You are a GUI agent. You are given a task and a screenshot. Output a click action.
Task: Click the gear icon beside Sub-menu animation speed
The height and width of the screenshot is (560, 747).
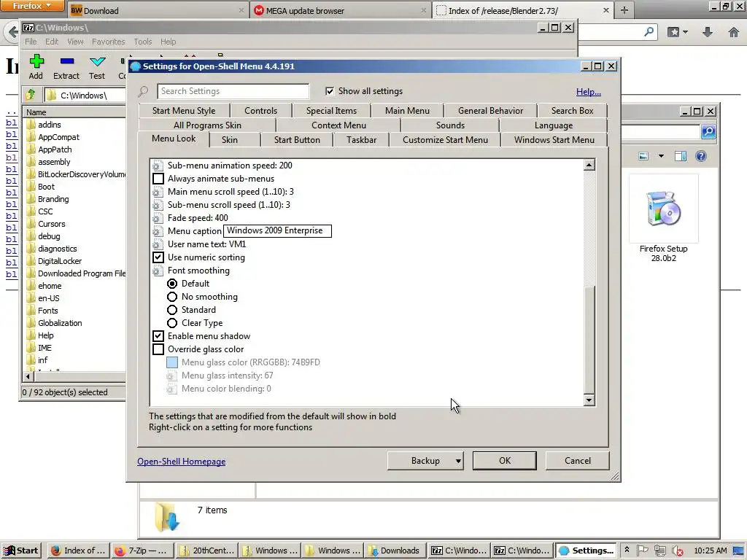[158, 166]
